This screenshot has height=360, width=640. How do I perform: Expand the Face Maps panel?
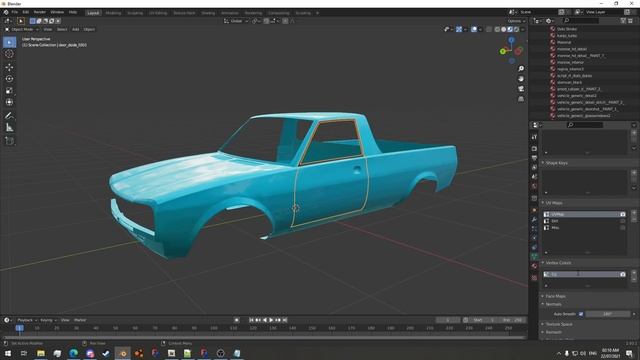(555, 296)
